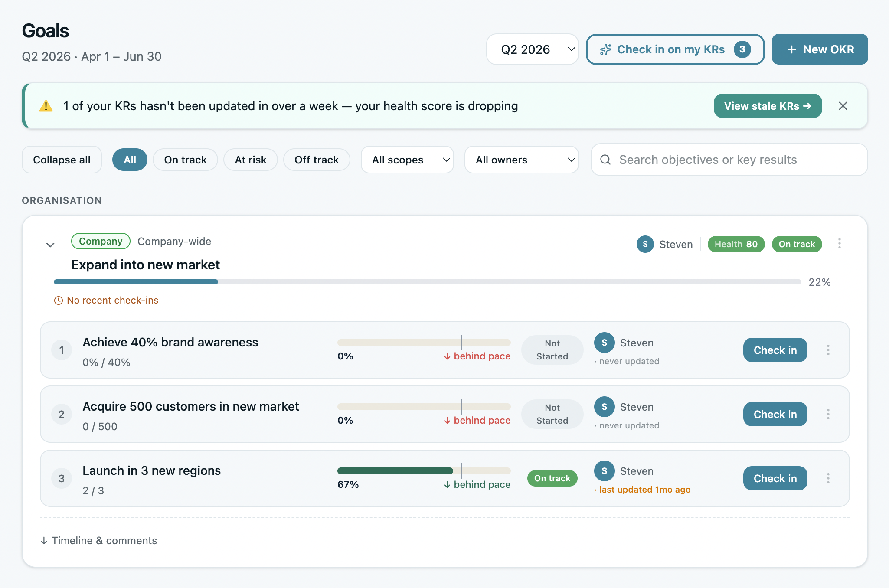Focus the Search objectives or key results field
This screenshot has width=889, height=588.
(x=729, y=160)
